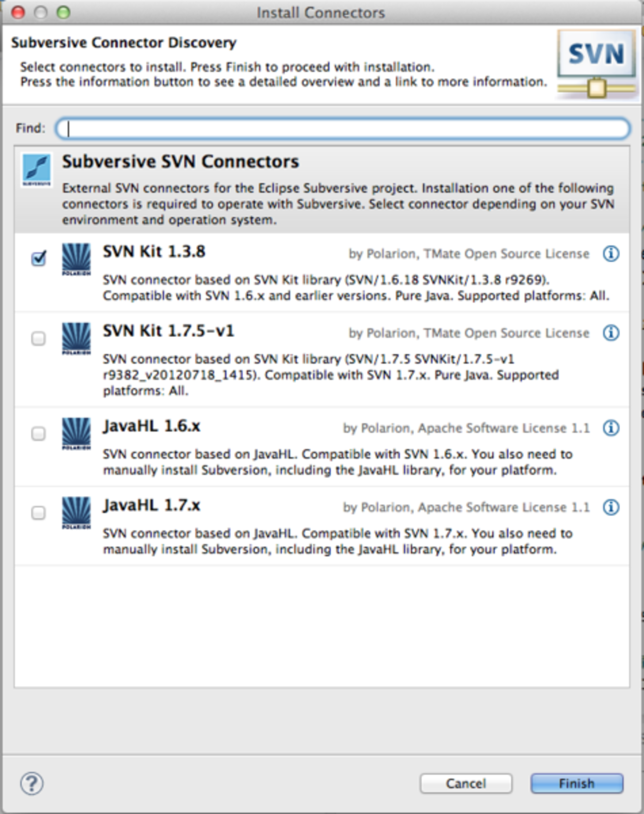Select the SVN Kit 1.3.8 title
Screen dimensions: 644x814
point(154,252)
